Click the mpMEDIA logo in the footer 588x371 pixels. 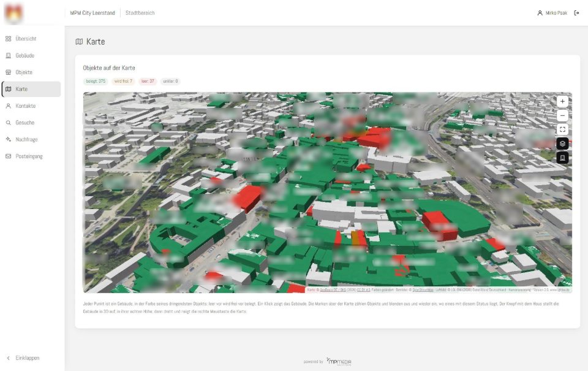pyautogui.click(x=339, y=361)
